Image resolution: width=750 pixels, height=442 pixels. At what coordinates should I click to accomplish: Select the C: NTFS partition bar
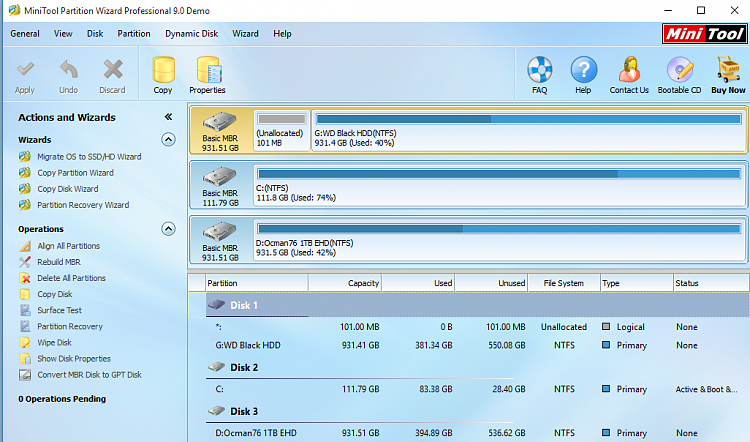[x=500, y=186]
